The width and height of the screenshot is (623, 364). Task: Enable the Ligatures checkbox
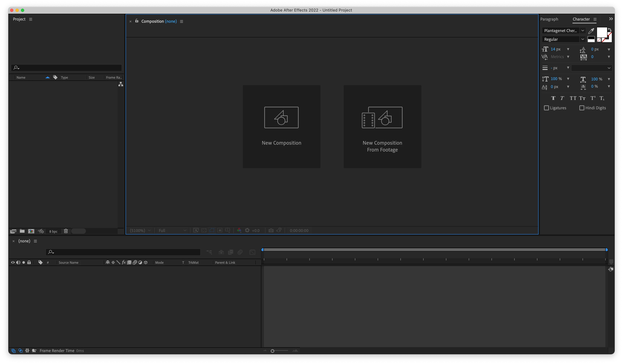(x=546, y=108)
